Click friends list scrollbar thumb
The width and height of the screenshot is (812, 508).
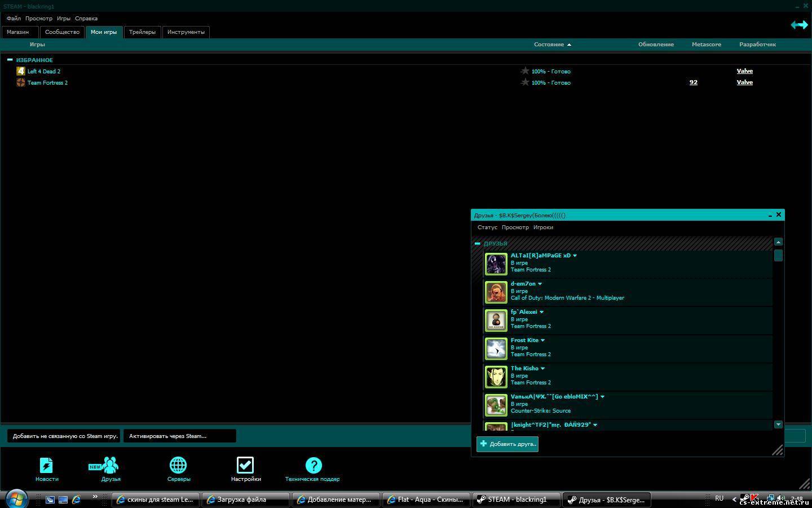point(778,255)
